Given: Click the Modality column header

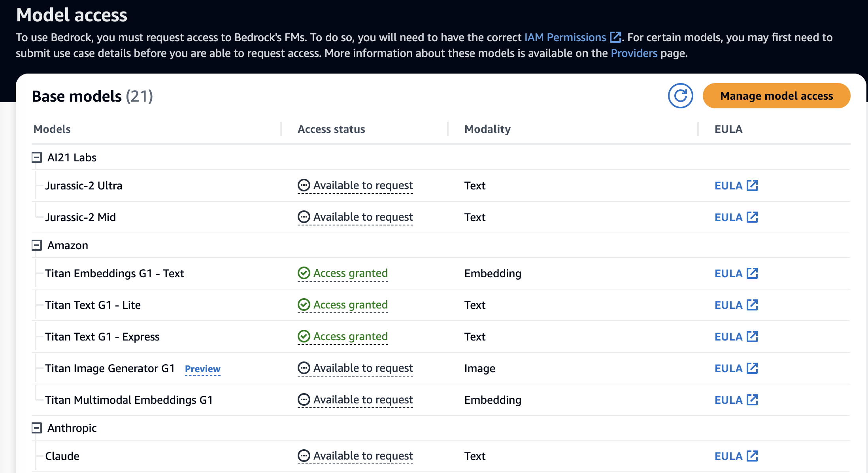Looking at the screenshot, I should click(487, 129).
